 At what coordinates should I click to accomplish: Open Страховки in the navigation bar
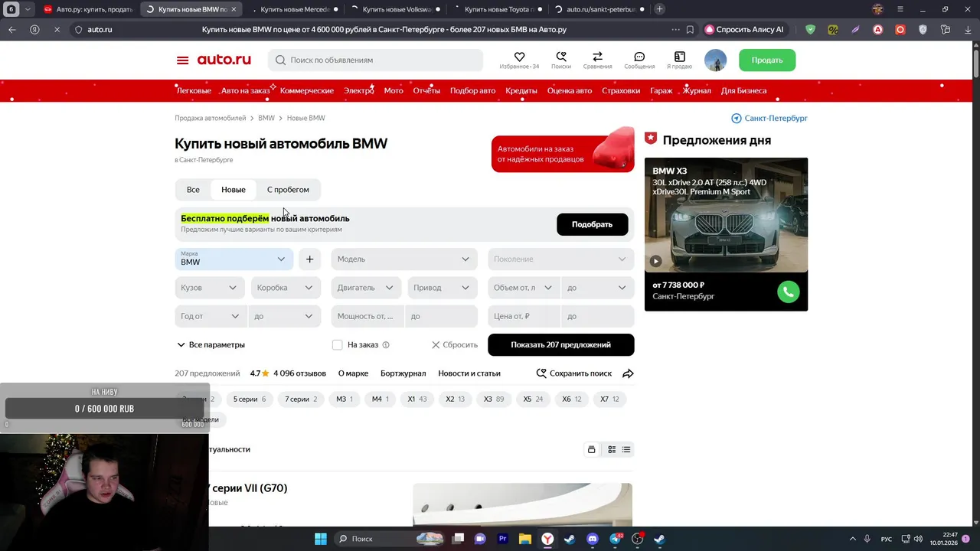click(x=621, y=90)
